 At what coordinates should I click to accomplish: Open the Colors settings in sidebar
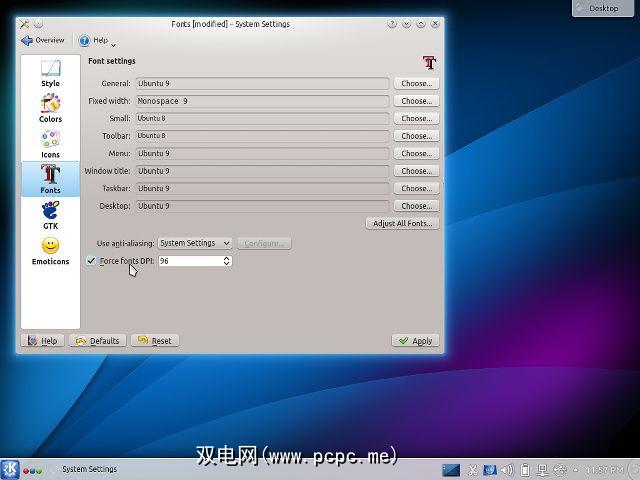click(x=51, y=109)
